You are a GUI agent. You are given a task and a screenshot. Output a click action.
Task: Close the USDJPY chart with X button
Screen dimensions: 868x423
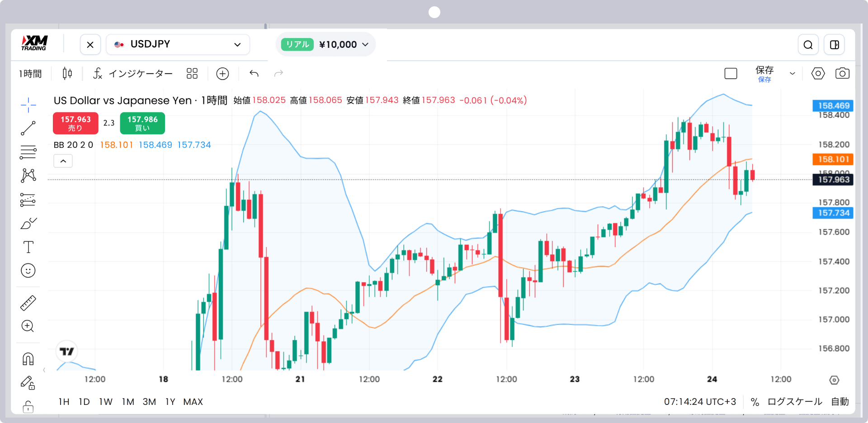tap(90, 45)
